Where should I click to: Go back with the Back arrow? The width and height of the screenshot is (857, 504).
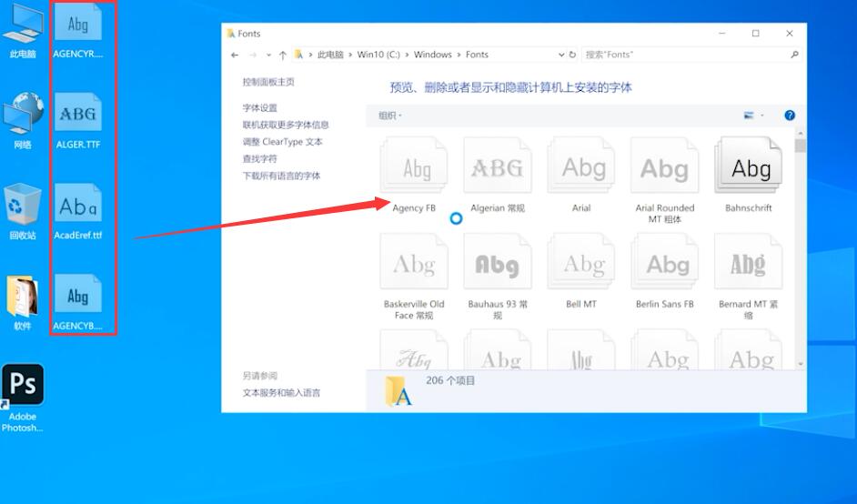[x=235, y=55]
